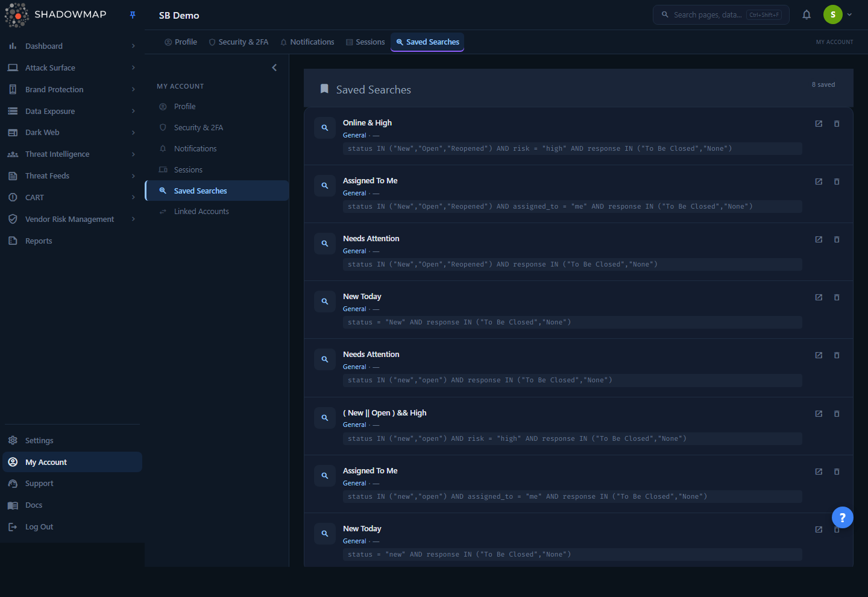The height and width of the screenshot is (597, 868).
Task: Open the blue help question mark button
Action: 843,517
